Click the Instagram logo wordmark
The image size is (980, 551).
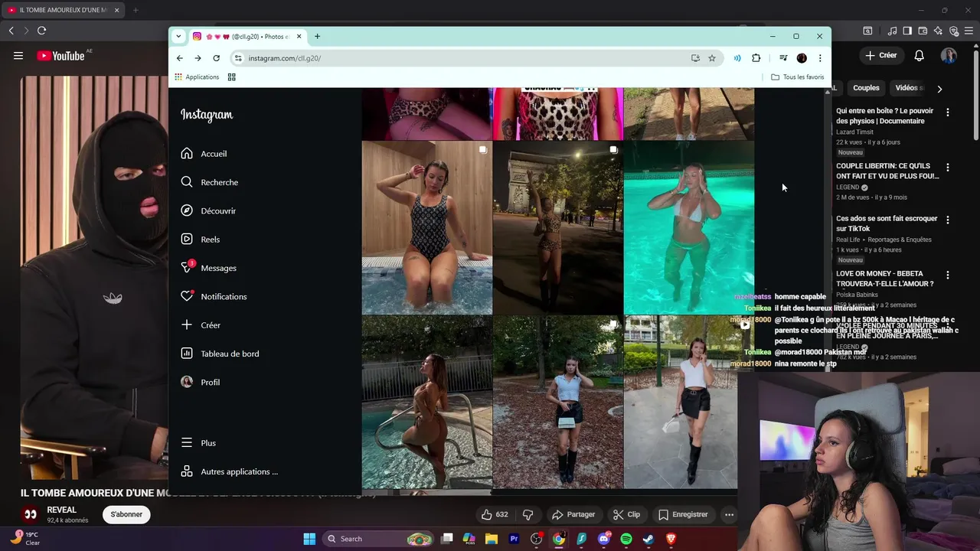(207, 115)
